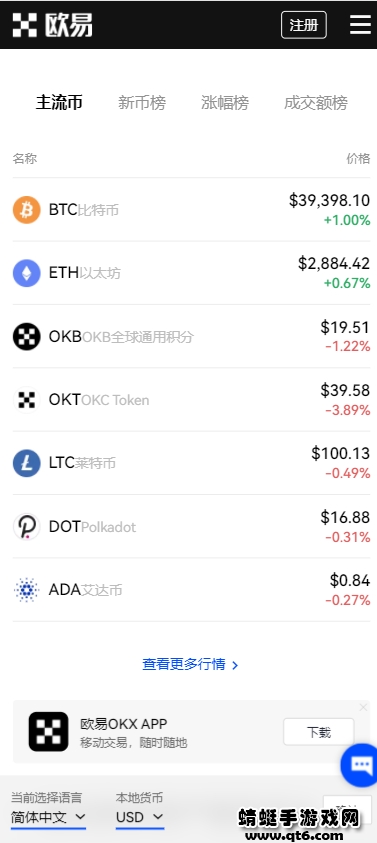Open the OKT OKC Token row

(x=191, y=400)
